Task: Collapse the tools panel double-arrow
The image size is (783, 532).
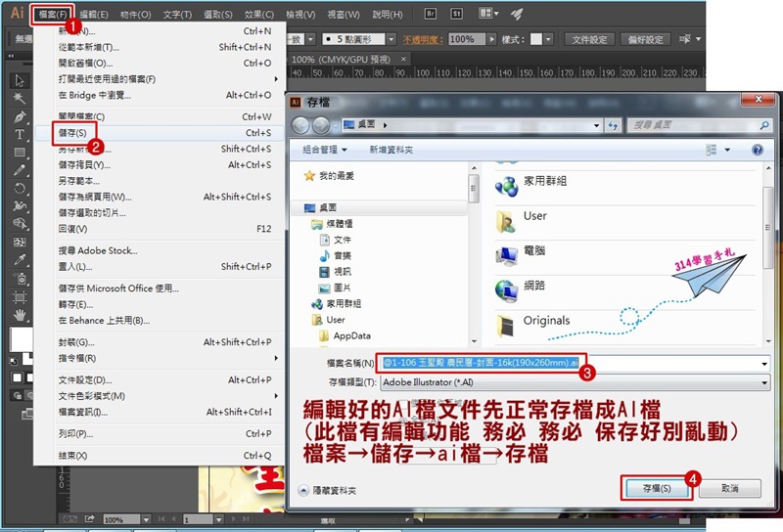Action: 11,56
